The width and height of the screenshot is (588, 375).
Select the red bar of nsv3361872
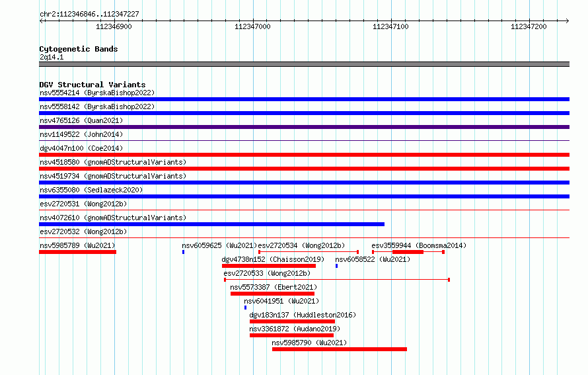click(292, 335)
